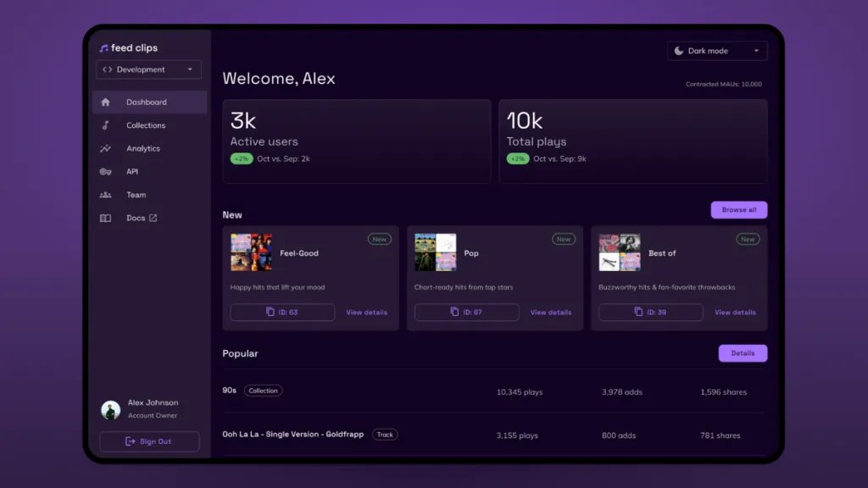Open the Analytics menu item
This screenshot has height=488, width=868.
click(143, 148)
